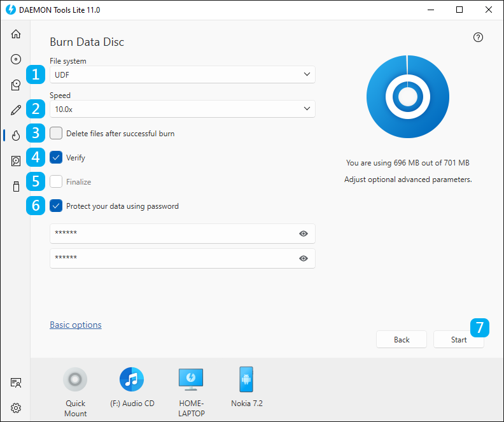Viewport: 504px width, 422px height.
Task: Show the first password with eye icon
Action: 303,234
